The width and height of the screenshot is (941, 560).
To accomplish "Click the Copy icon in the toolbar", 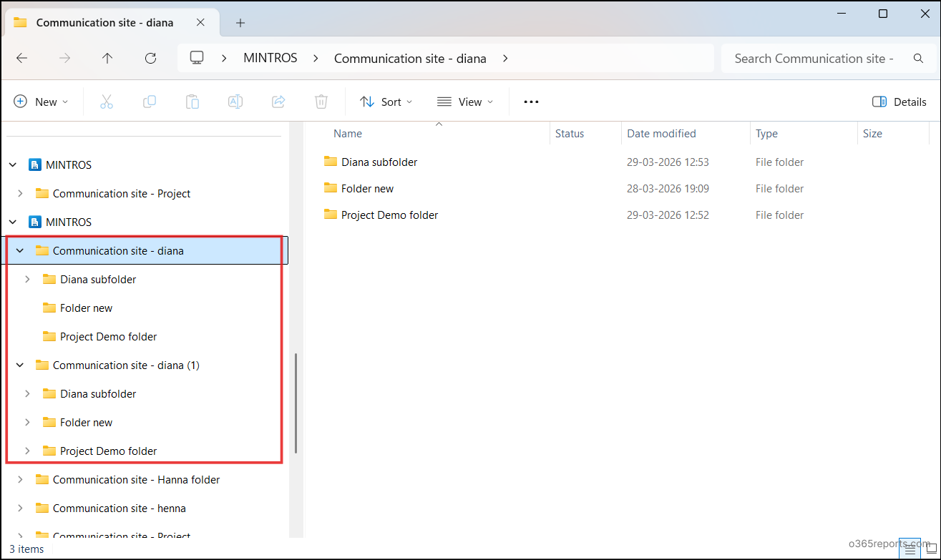I will 149,101.
